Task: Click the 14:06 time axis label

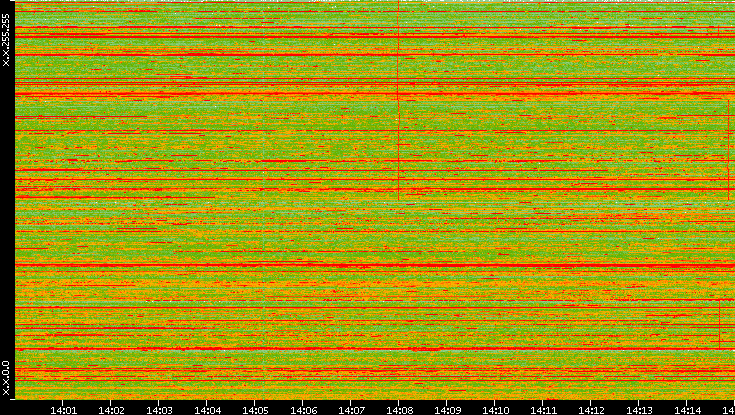Action: pyautogui.click(x=303, y=410)
